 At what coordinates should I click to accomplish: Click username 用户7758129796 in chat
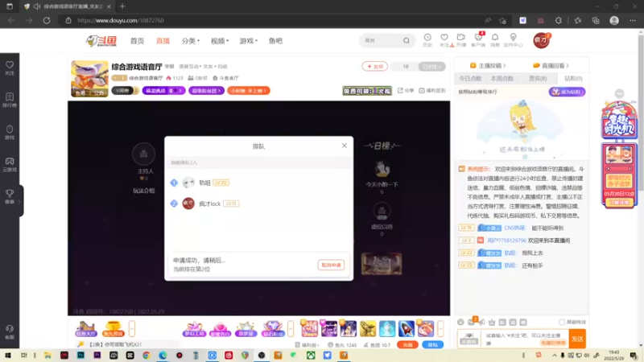tap(506, 241)
